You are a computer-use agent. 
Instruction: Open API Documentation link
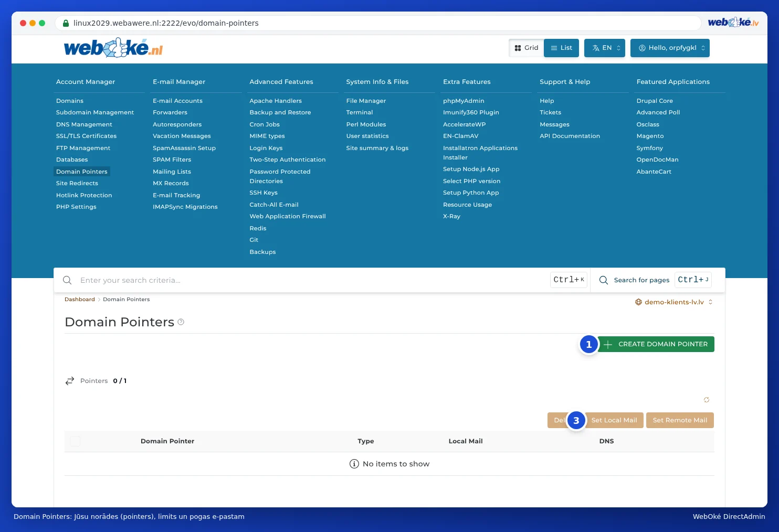[x=570, y=136]
